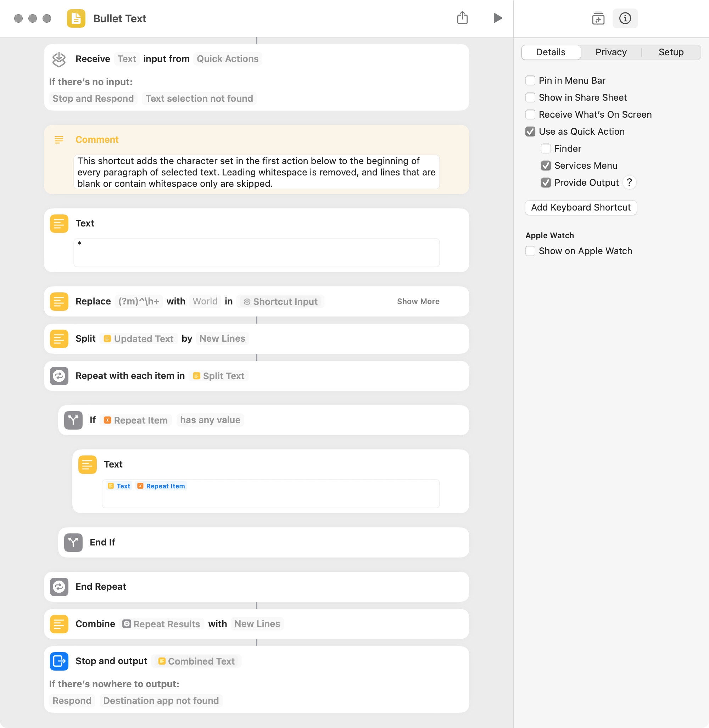Click the Bullet Text shortcut icon
709x728 pixels.
76,18
